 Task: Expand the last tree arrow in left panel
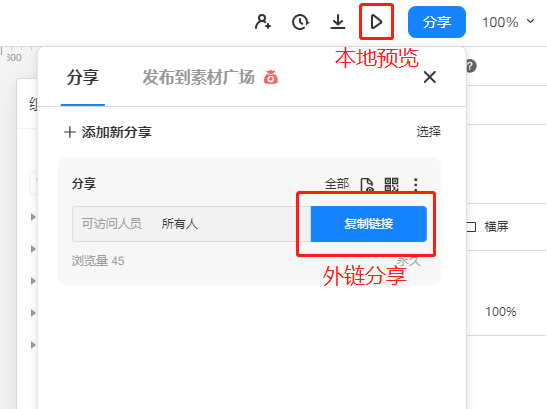coord(33,345)
